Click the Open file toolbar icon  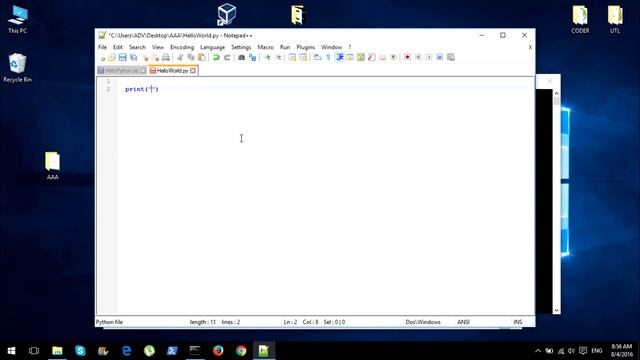click(x=111, y=58)
